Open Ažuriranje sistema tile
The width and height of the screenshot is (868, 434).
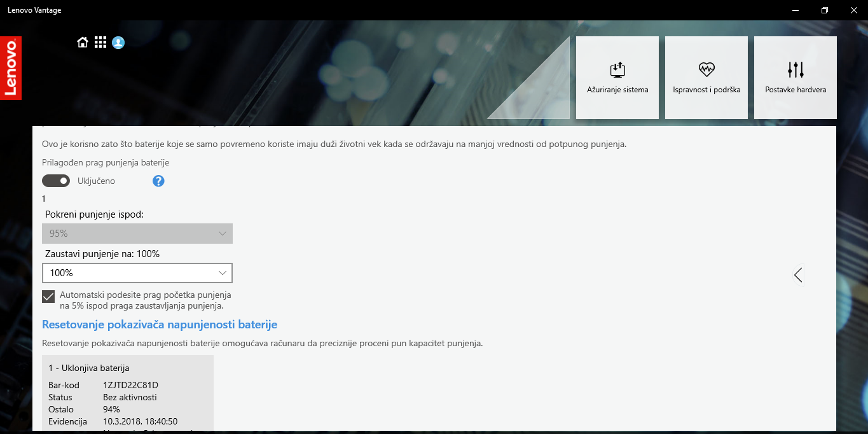(x=617, y=78)
